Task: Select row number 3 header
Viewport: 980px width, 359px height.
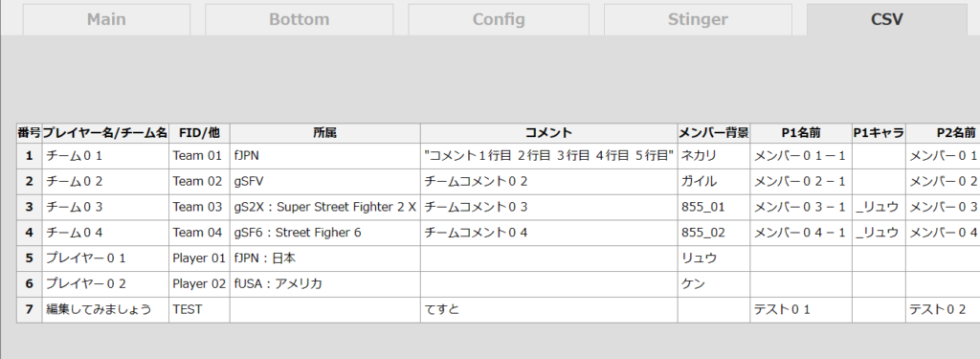Action: point(30,207)
